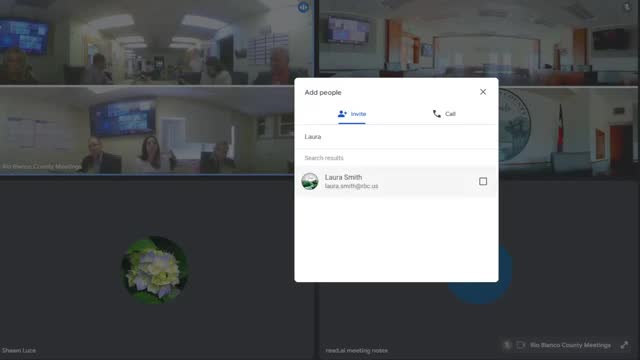
Task: Click the phone icon for Call
Action: coord(437,114)
